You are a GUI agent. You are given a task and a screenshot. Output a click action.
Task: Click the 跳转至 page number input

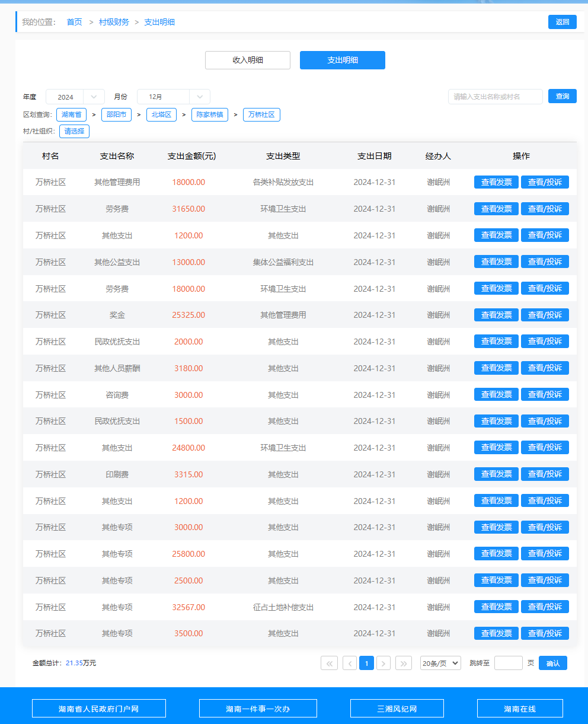pos(508,663)
